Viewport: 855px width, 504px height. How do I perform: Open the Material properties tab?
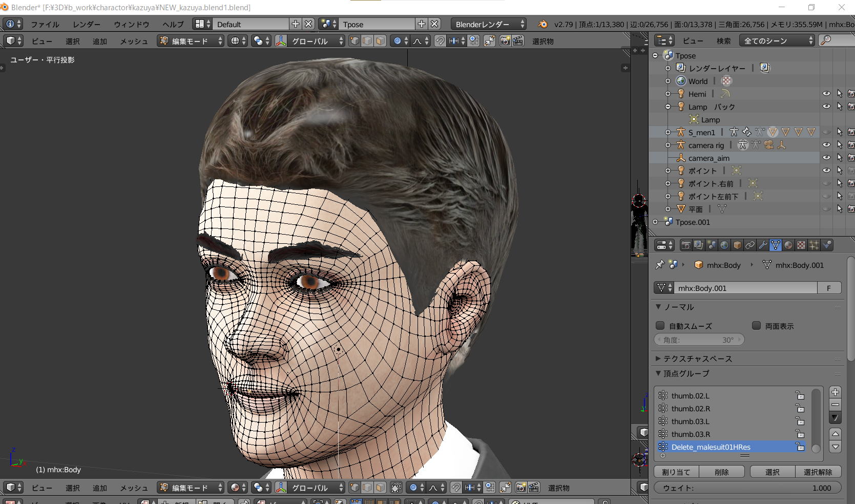click(x=788, y=245)
